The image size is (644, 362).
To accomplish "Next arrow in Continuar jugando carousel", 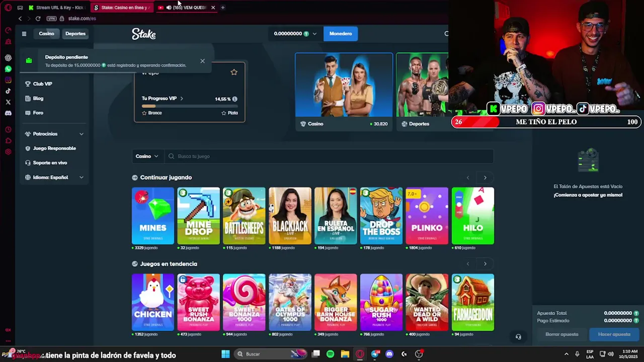I will 485,177.
